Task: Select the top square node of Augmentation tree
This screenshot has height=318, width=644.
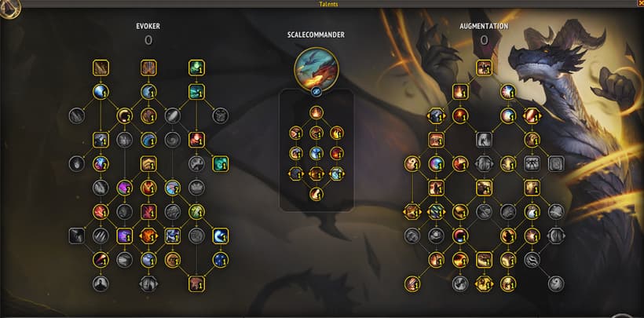Action: 485,68
